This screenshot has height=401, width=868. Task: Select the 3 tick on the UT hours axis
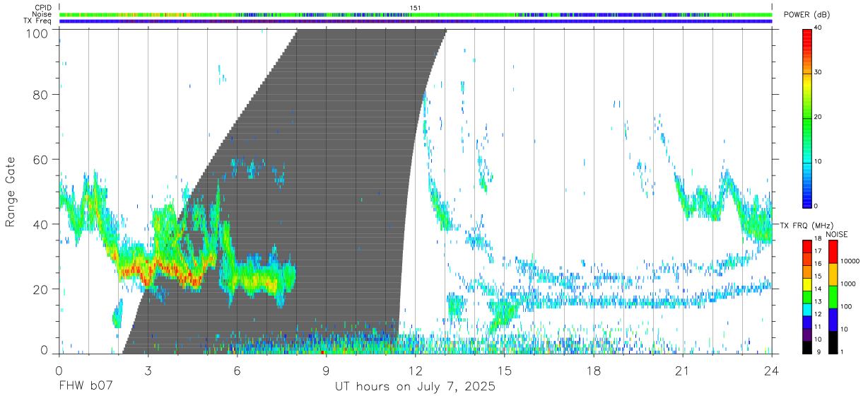point(148,370)
